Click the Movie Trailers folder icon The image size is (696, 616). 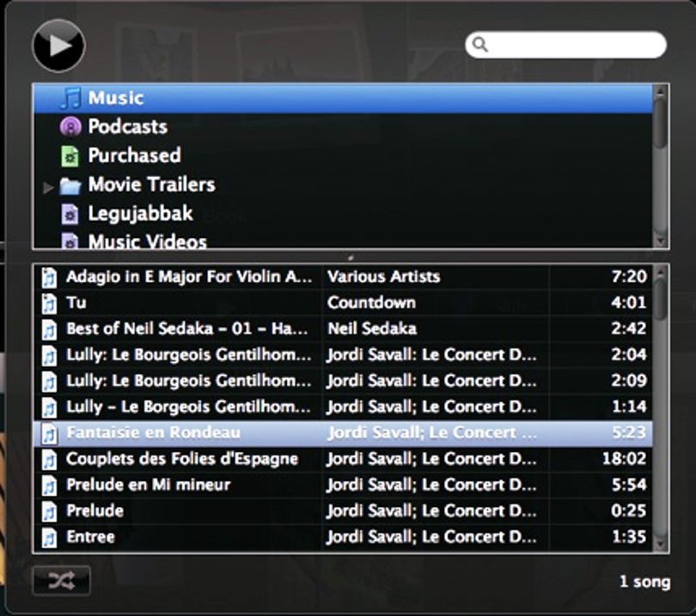click(x=70, y=186)
